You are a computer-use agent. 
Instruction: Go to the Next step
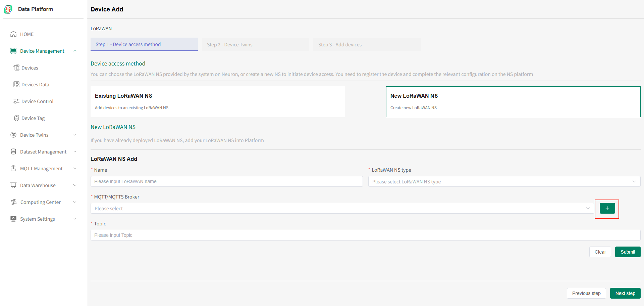point(625,293)
